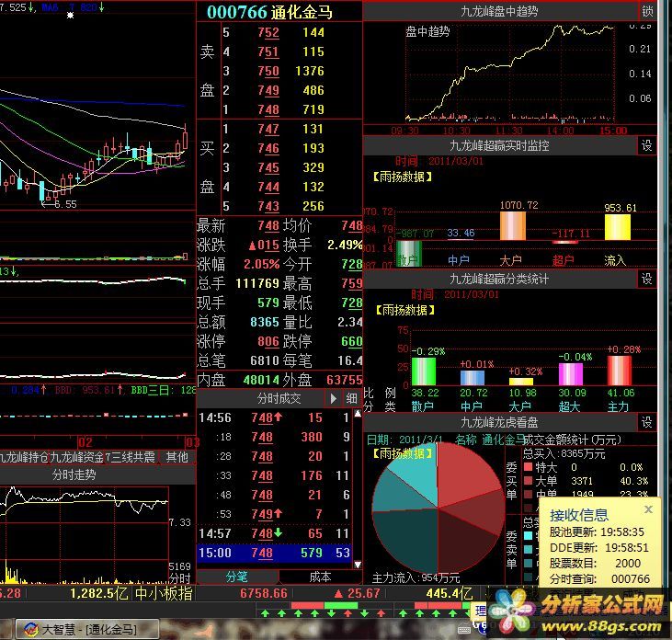
Task: Click the turnover value 1,282.5亿
Action: pos(99,593)
